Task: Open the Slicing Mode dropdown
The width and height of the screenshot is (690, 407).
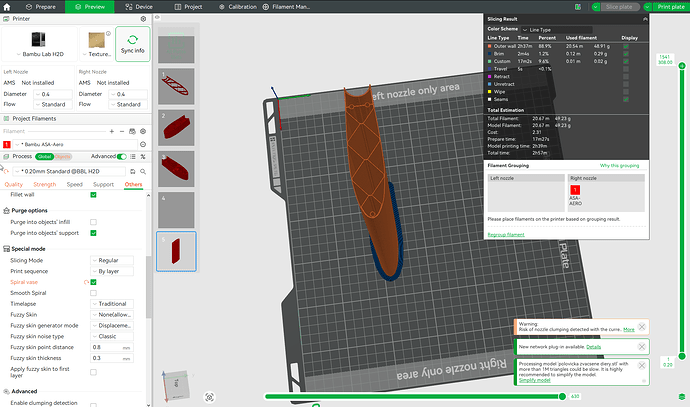Action: 112,260
